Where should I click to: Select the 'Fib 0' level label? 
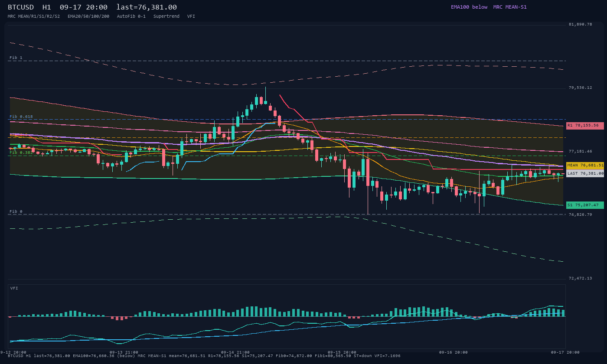click(x=16, y=211)
